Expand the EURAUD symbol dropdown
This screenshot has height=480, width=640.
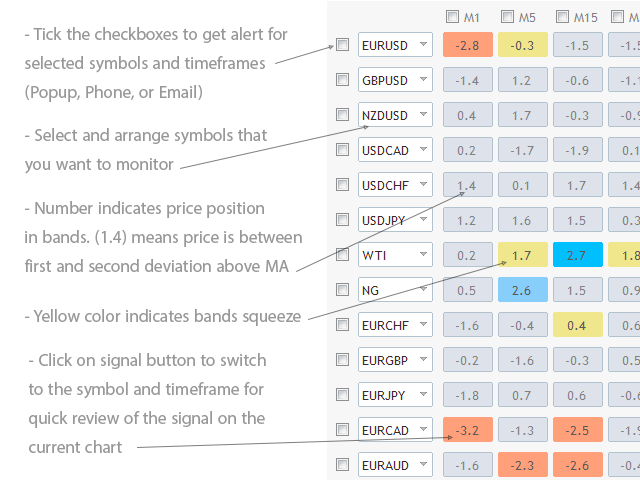(424, 465)
